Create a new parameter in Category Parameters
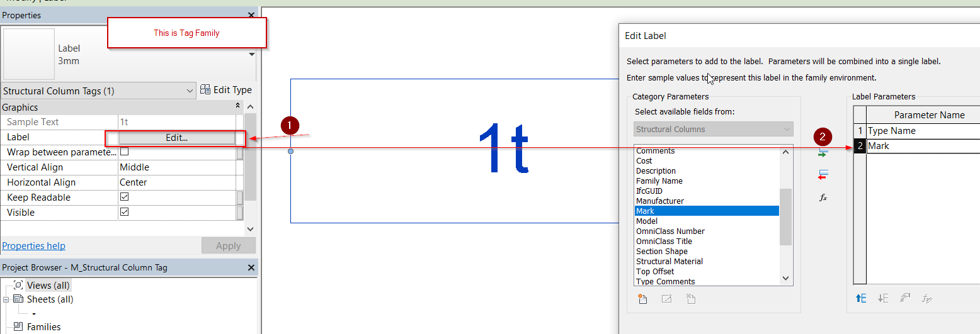 642,299
